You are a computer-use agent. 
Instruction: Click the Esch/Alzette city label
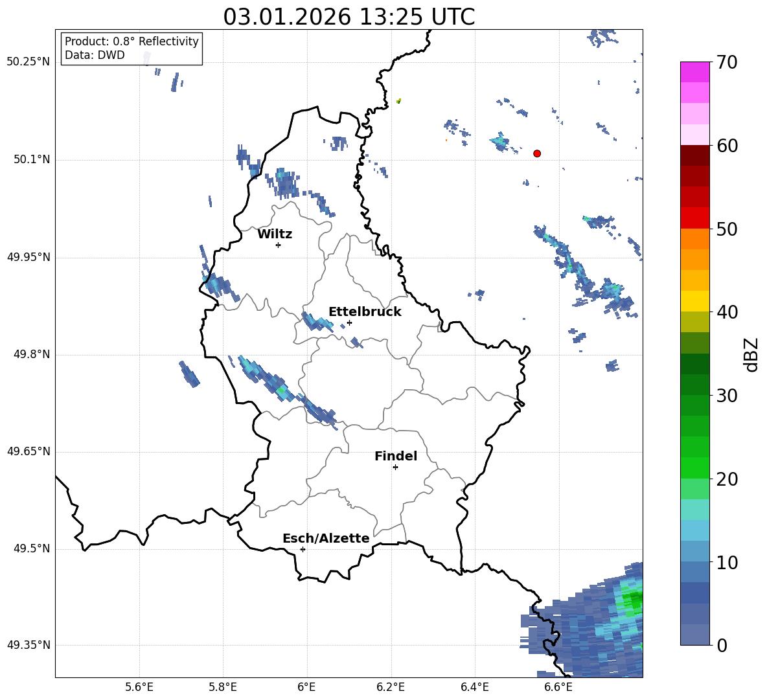326,538
